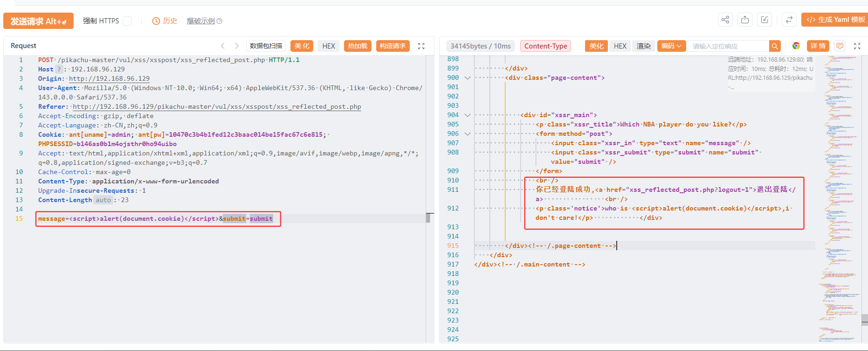868x351 pixels.
Task: Click the 数据包扫描 button
Action: [266, 46]
